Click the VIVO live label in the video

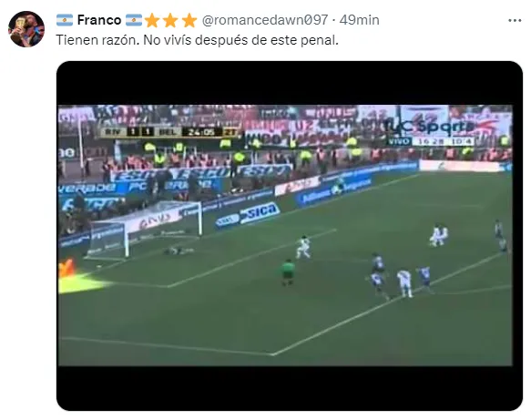(x=398, y=141)
